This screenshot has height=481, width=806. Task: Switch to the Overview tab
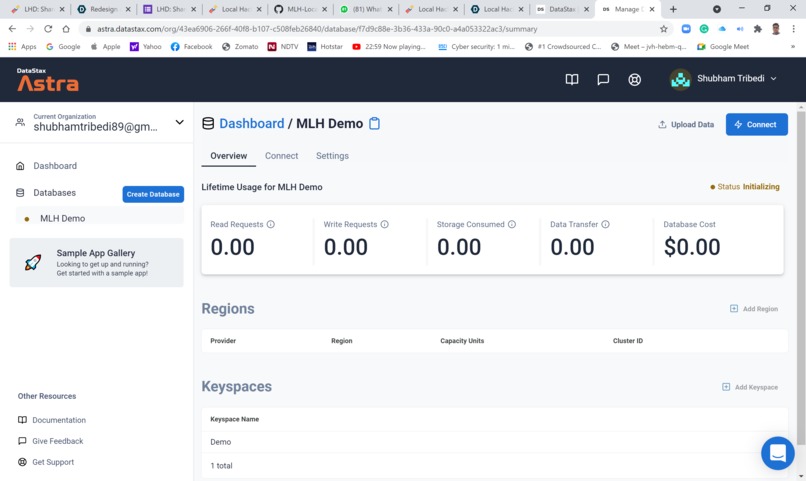click(x=228, y=156)
